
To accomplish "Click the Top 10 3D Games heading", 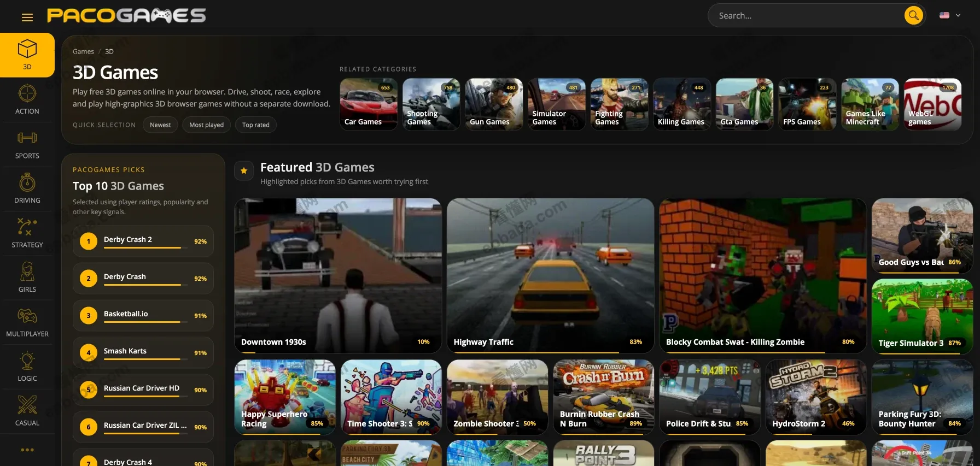I will pyautogui.click(x=118, y=186).
